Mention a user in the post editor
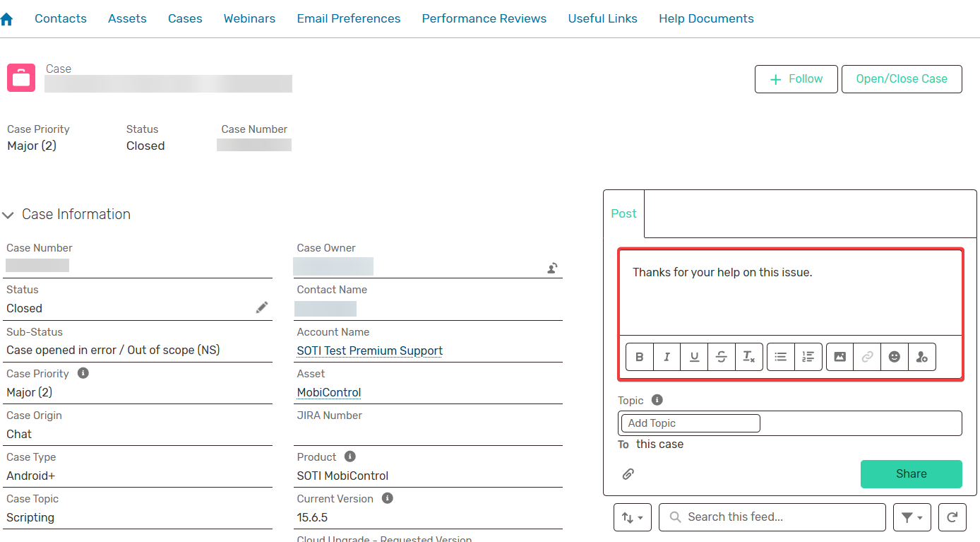This screenshot has height=542, width=980. [x=922, y=356]
